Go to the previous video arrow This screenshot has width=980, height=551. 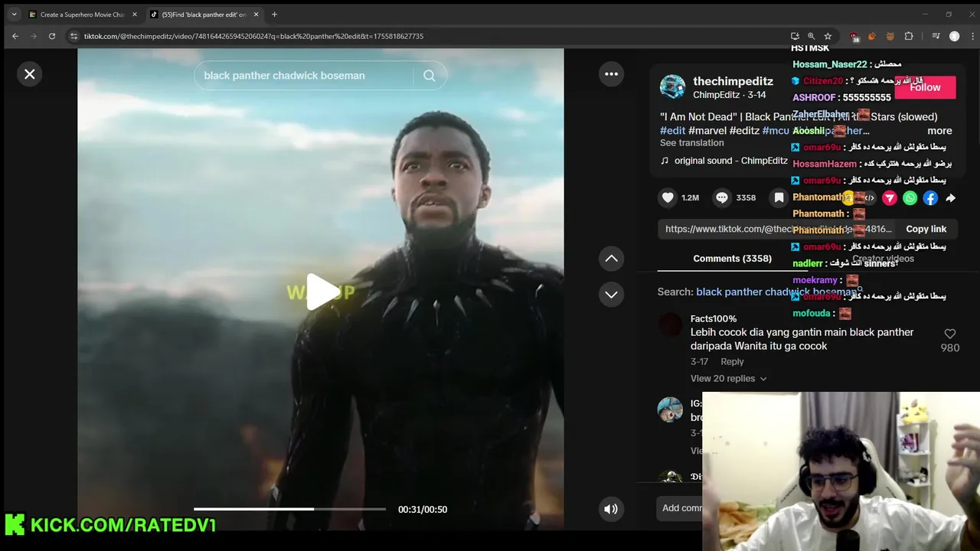pyautogui.click(x=611, y=259)
